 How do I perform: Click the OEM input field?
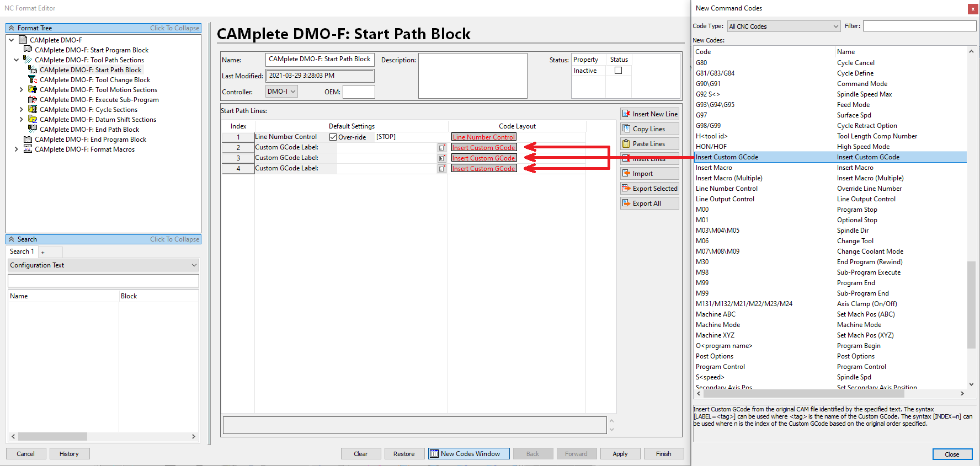[359, 92]
